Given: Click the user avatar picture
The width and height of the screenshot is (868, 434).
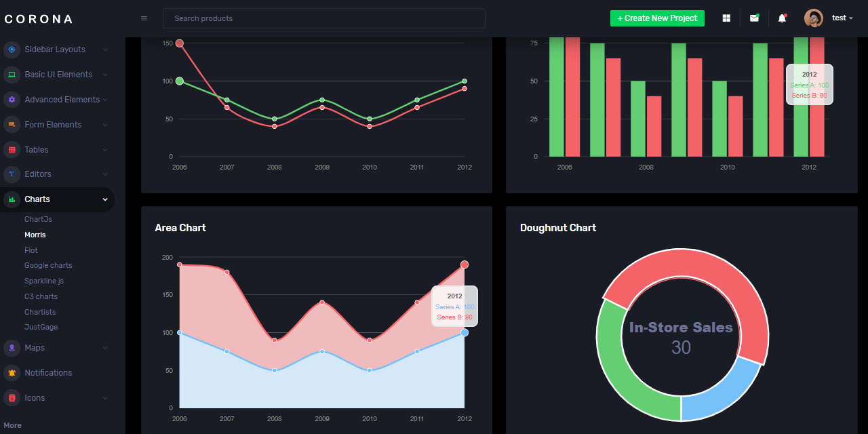Looking at the screenshot, I should (x=814, y=18).
